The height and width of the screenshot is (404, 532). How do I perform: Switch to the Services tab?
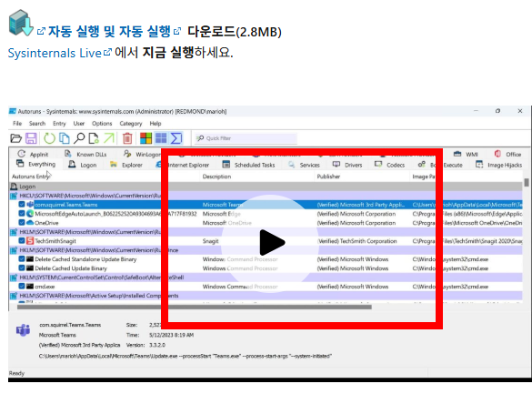tap(304, 165)
